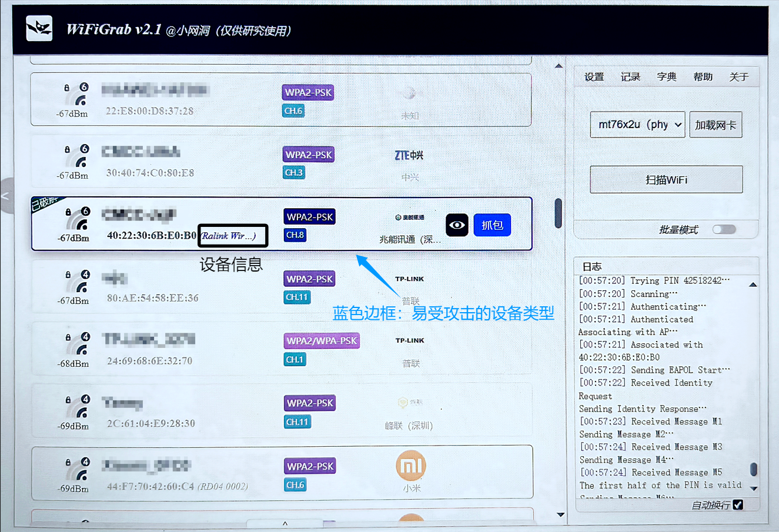779x532 pixels.
Task: Select MAC address 22:E8:00:D8:37:28
Action: [150, 111]
